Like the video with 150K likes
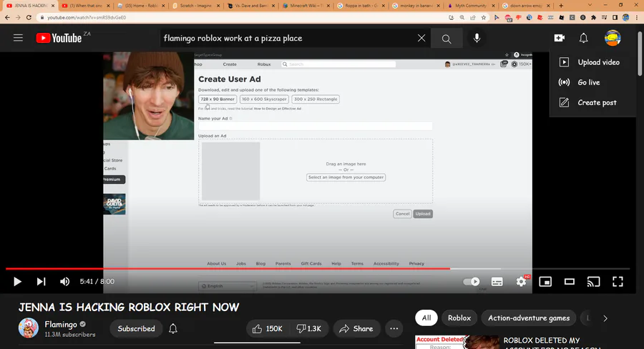The width and height of the screenshot is (644, 349). [x=268, y=328]
